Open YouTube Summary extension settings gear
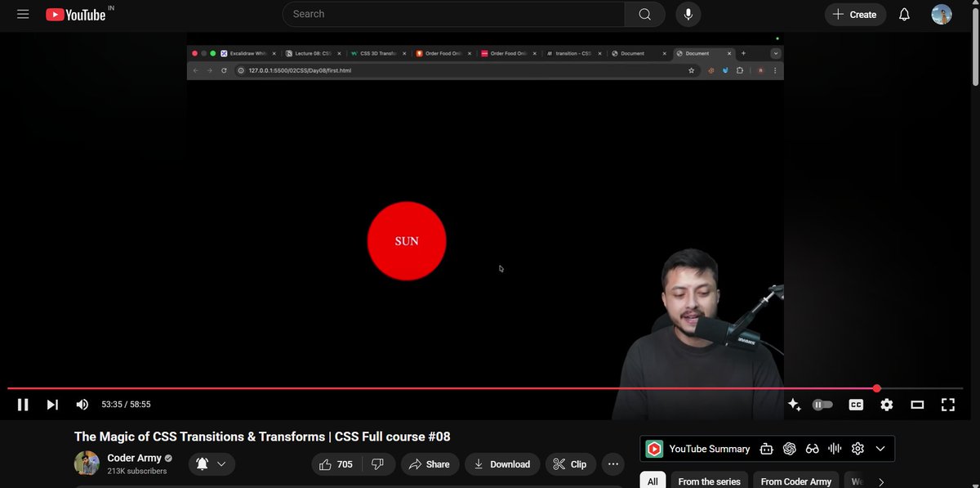980x488 pixels. click(x=857, y=448)
